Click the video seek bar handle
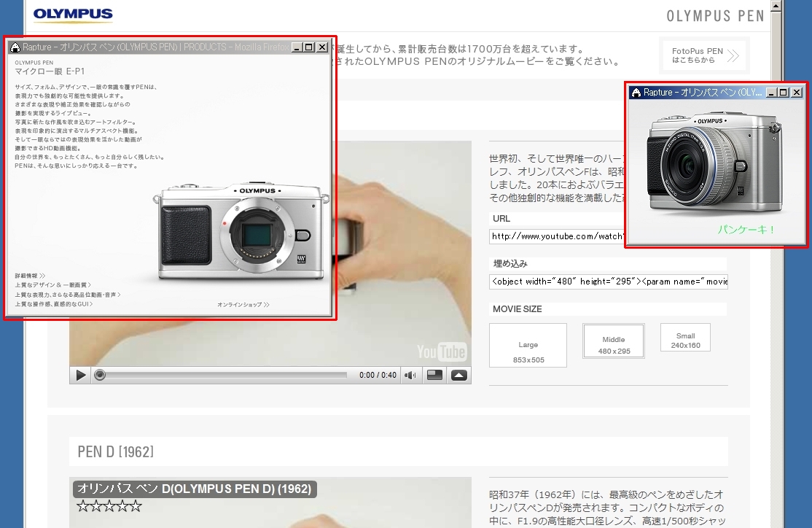 coord(100,375)
